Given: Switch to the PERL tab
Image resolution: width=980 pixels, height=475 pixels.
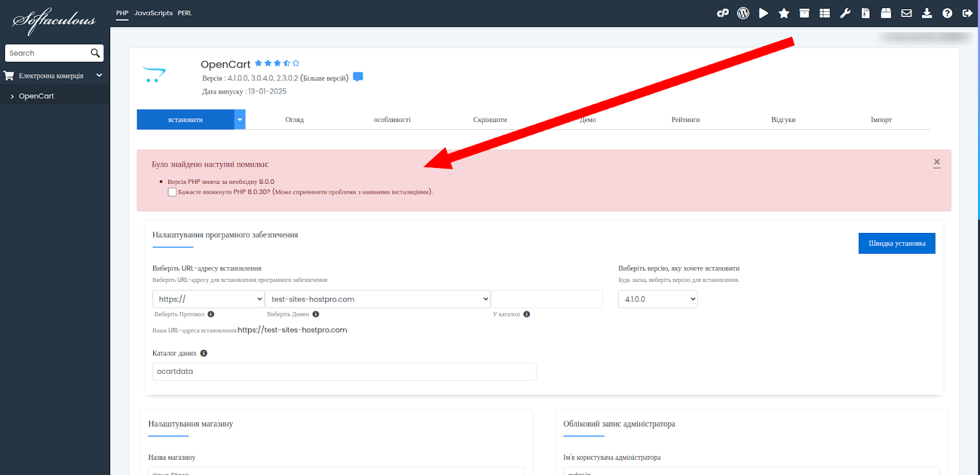Looking at the screenshot, I should pyautogui.click(x=185, y=13).
